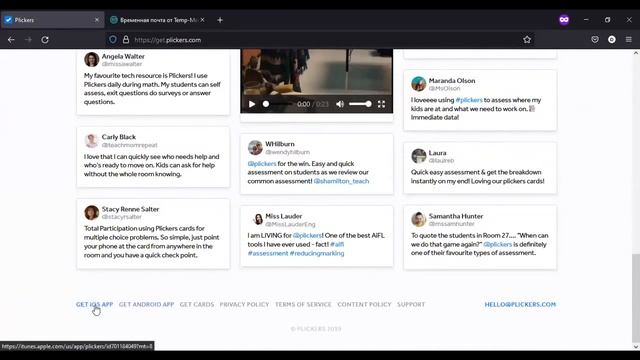Click the Stacy Renne Salter name text
This screenshot has height=360, width=640.
pyautogui.click(x=130, y=209)
